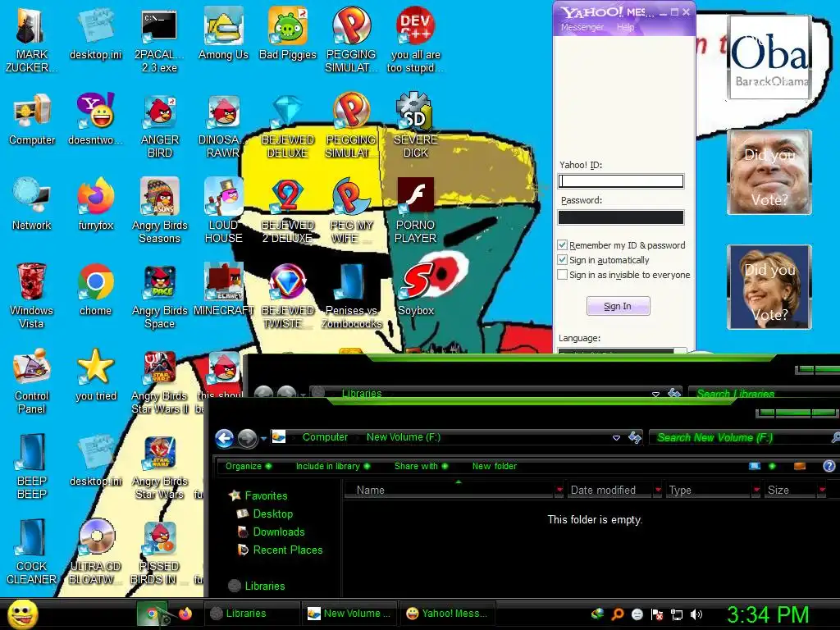Screen dimensions: 840x630
Task: Click the pinned Firefox taskbar icon
Action: 185,614
